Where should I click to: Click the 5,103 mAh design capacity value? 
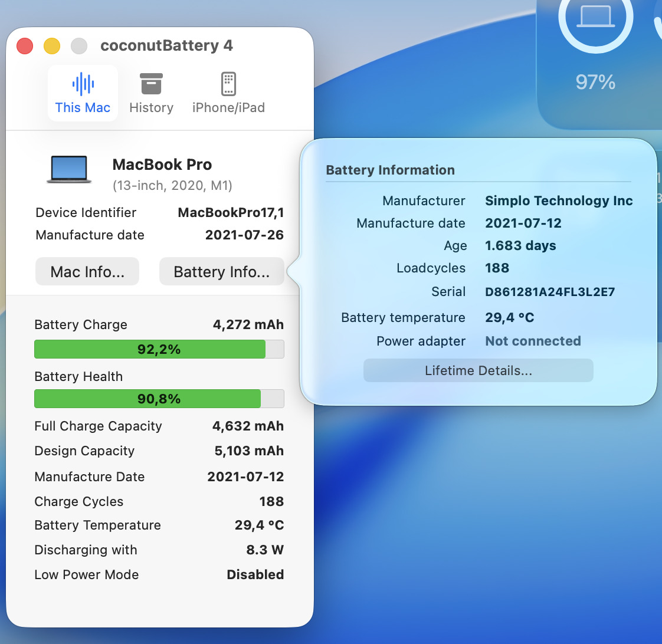tap(249, 451)
